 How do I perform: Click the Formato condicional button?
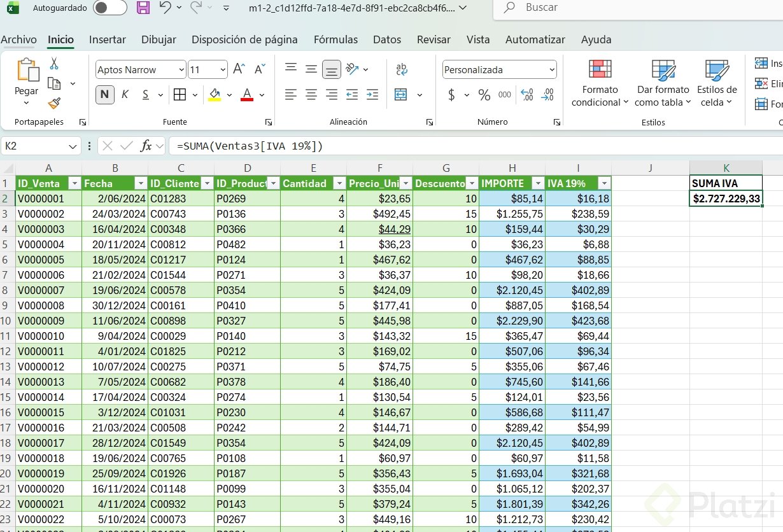[600, 83]
